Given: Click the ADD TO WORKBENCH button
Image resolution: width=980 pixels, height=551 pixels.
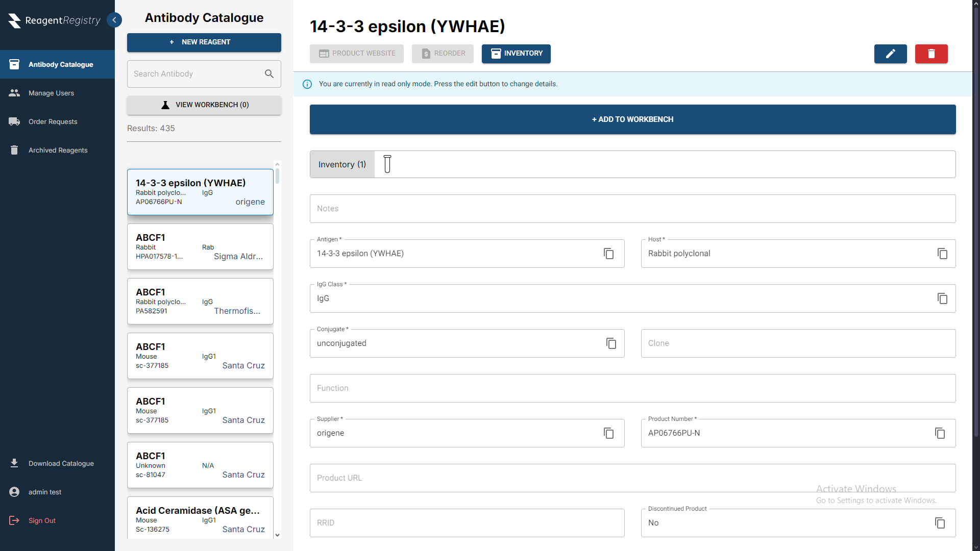Looking at the screenshot, I should pos(633,119).
